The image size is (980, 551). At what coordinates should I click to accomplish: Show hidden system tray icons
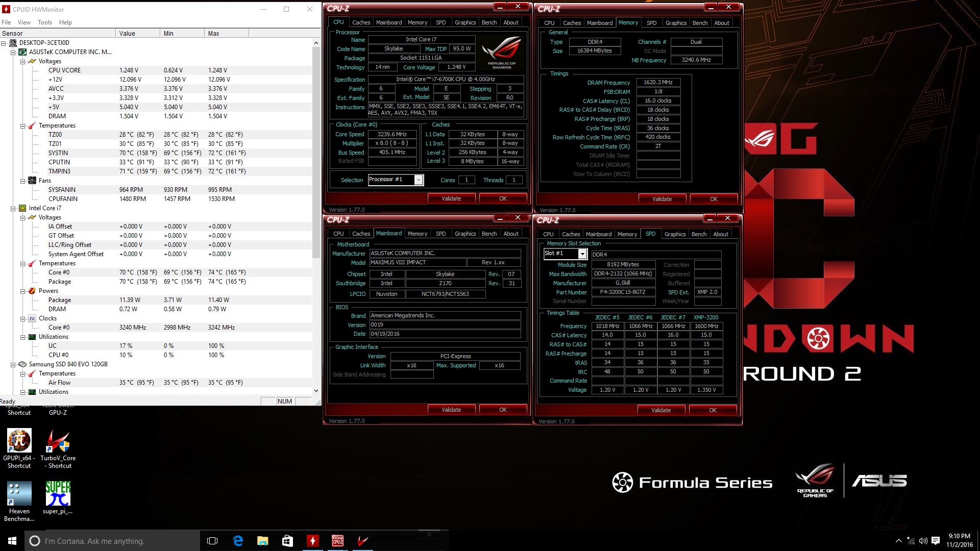[x=898, y=541]
